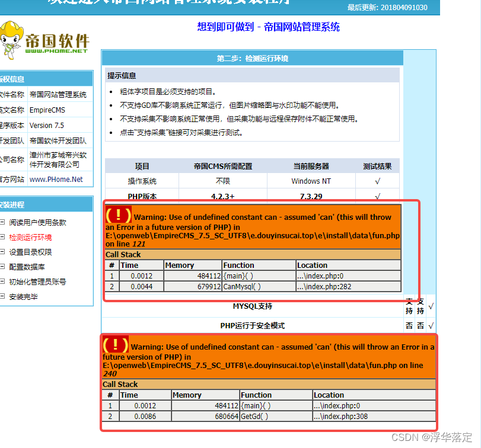Viewport: 481px width, 448px height.
Task: Click the checkmark in the MYSQL支持 row
Action: coord(431,306)
